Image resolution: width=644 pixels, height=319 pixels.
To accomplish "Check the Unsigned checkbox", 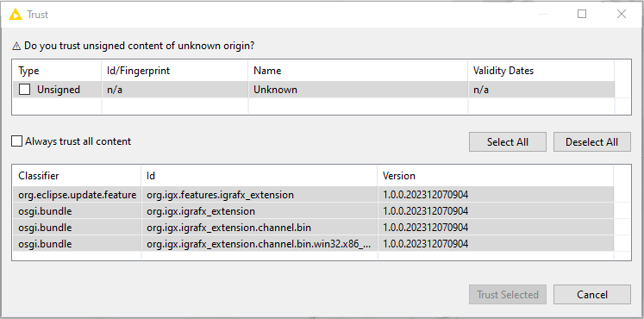I will coord(25,90).
